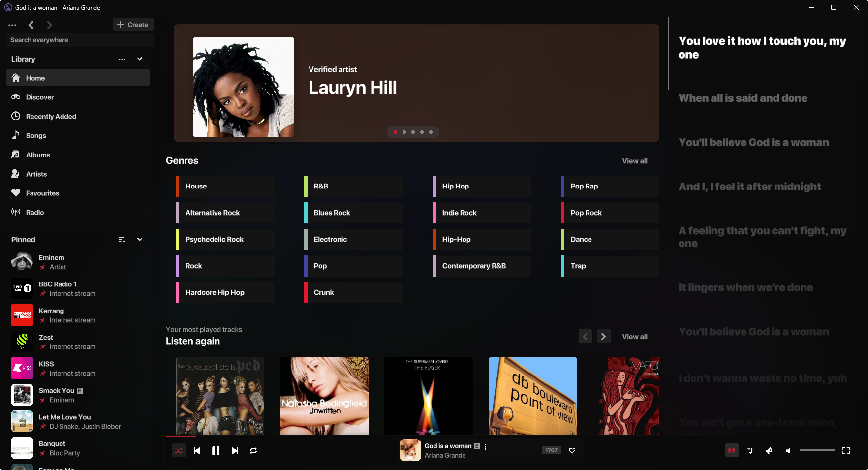Mute the volume speaker icon

(788, 451)
